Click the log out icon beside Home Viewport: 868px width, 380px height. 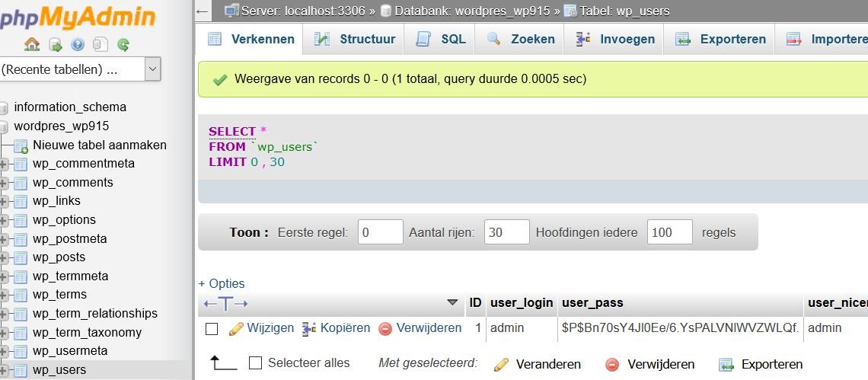(x=56, y=44)
